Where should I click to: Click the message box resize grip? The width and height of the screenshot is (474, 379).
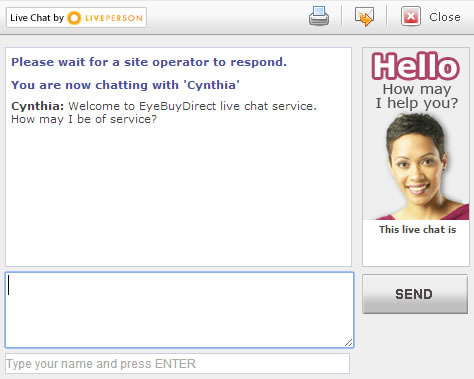click(349, 343)
